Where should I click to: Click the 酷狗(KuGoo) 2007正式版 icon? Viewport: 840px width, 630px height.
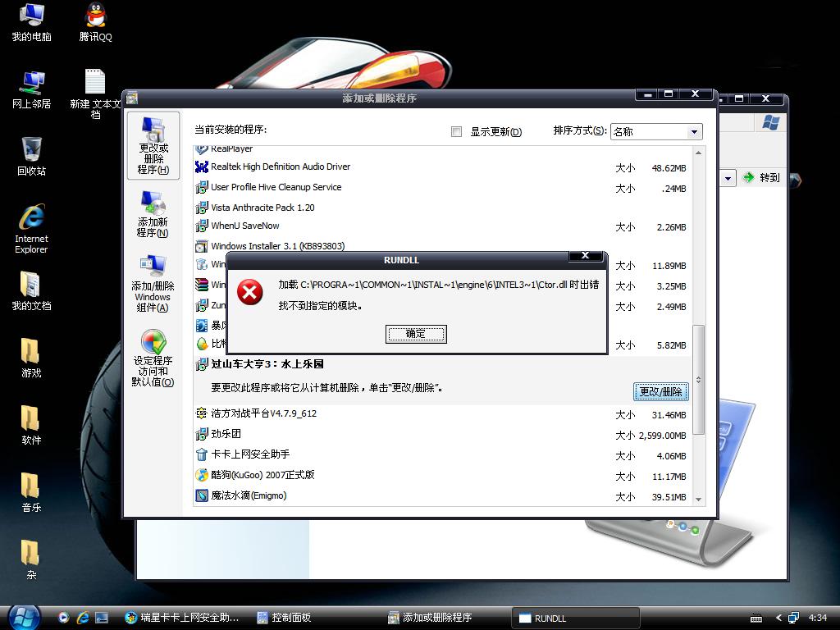click(x=202, y=475)
